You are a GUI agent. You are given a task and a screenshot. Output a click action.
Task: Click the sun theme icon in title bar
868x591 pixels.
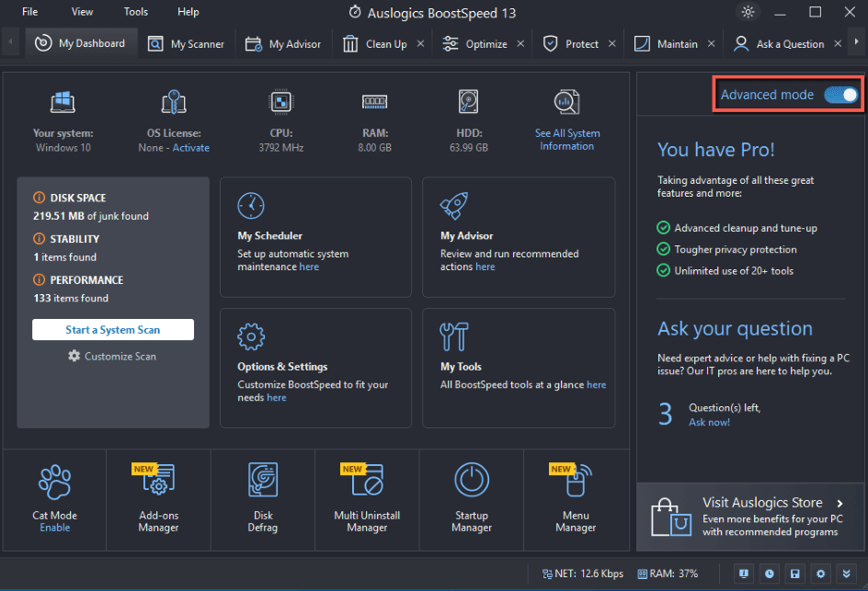pos(748,12)
